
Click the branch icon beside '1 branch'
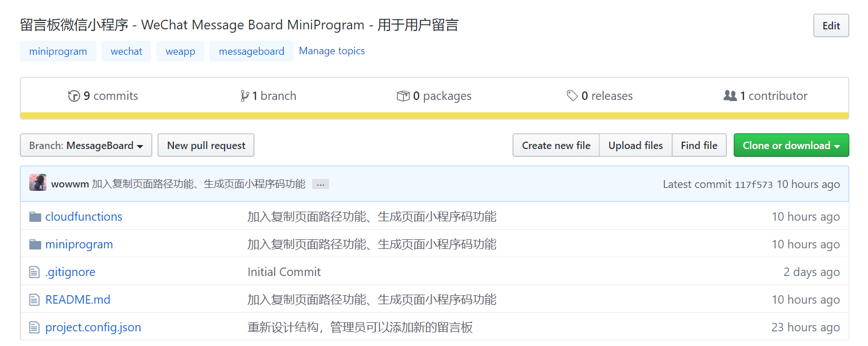point(244,96)
